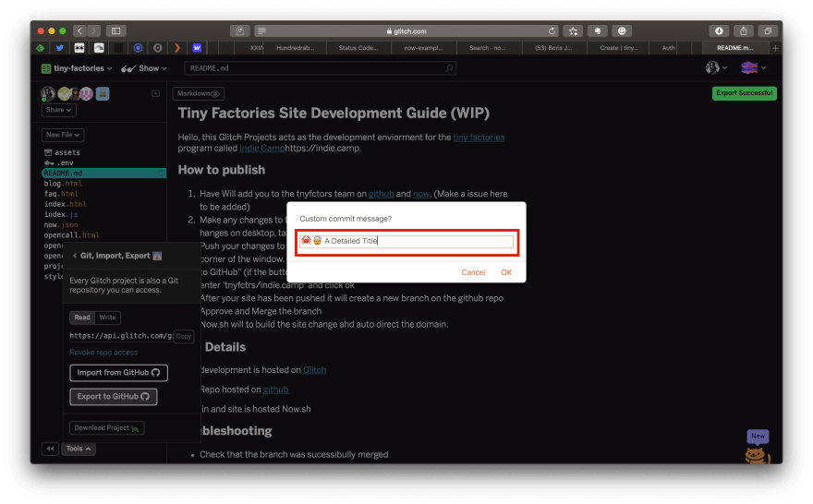
Task: Open the Show dropdown
Action: coord(144,68)
